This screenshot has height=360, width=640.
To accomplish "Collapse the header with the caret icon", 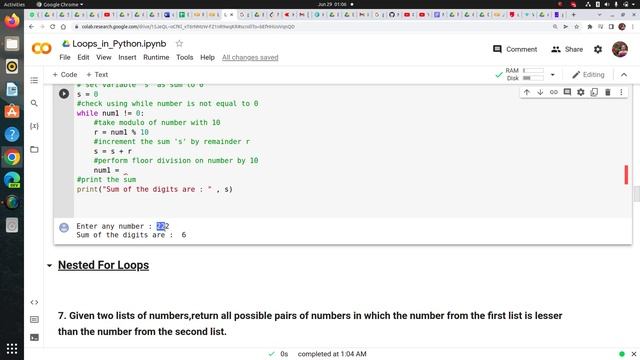I will 624,75.
